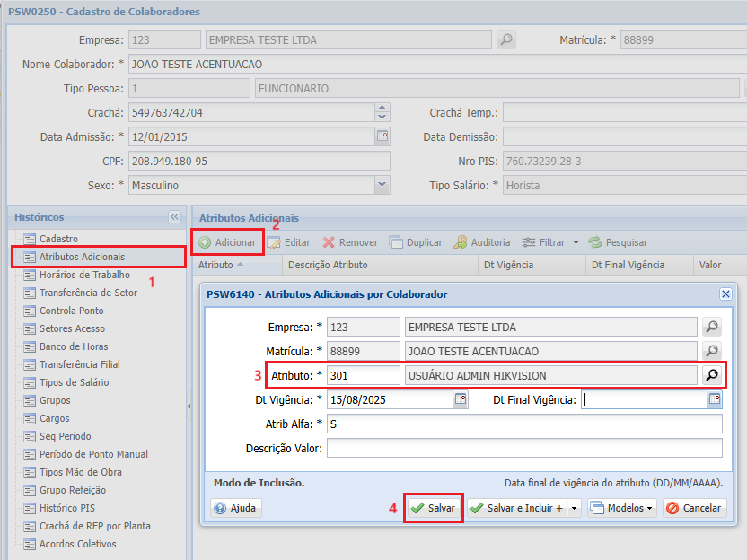747x560 pixels.
Task: Close the Atributos Adicionais por Colaborador dialog
Action: click(725, 294)
